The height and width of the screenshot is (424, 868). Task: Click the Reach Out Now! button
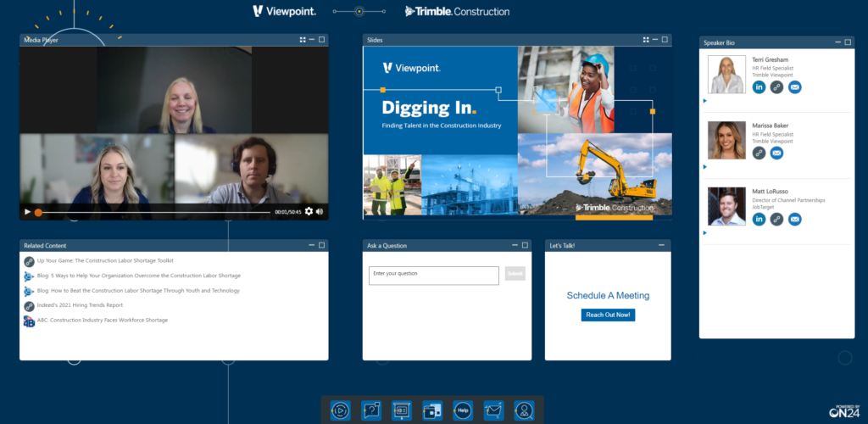(608, 315)
